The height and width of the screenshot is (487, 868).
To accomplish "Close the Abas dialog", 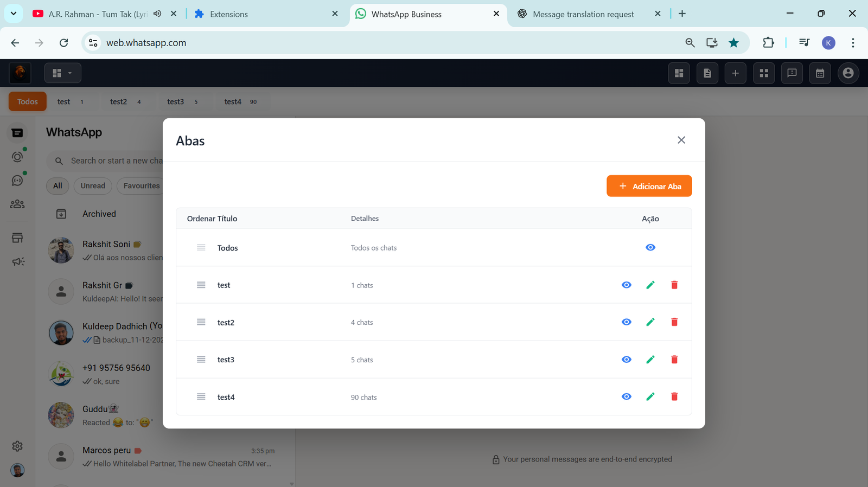I will click(681, 140).
